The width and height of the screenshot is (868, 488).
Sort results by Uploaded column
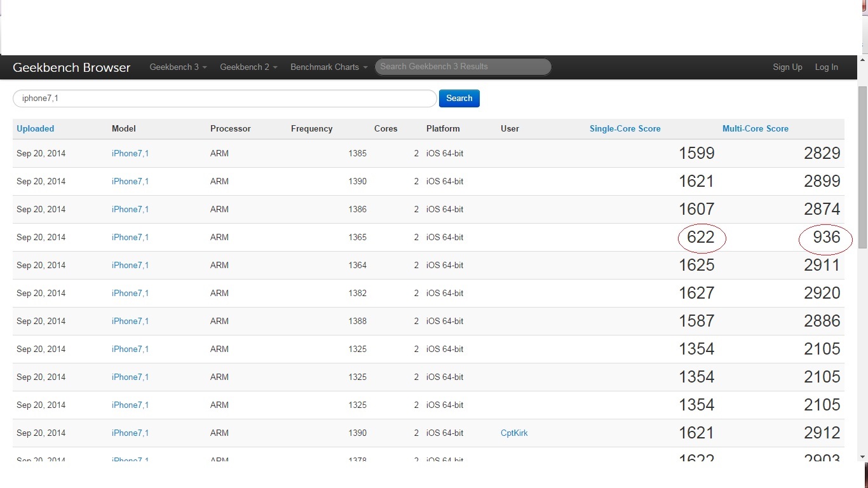tap(36, 128)
